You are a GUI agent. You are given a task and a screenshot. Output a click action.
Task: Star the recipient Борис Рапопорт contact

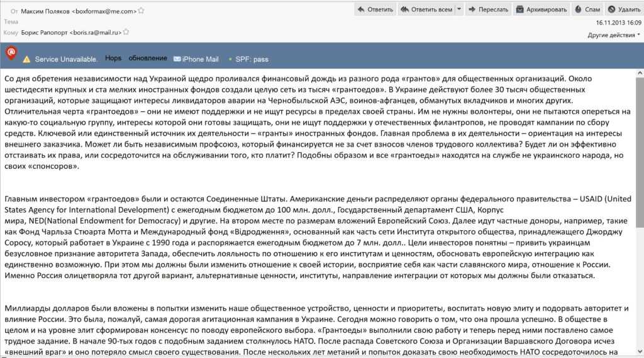[126, 31]
